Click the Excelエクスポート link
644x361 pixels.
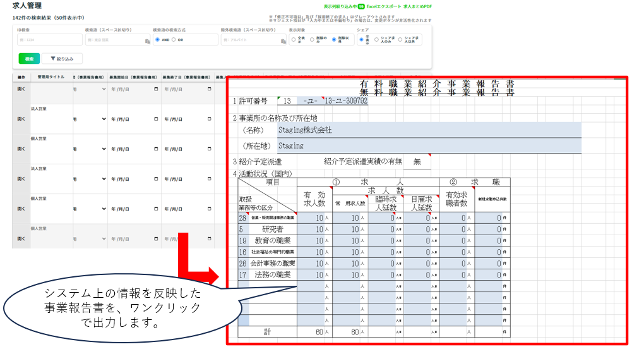[x=385, y=6]
